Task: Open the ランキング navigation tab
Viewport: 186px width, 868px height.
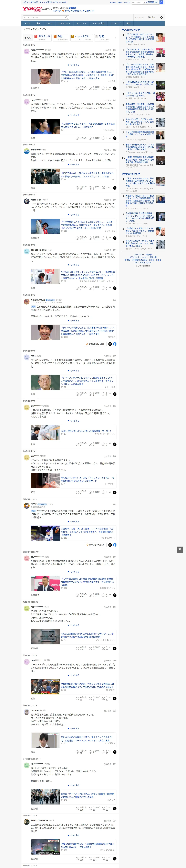Action: 115,24
